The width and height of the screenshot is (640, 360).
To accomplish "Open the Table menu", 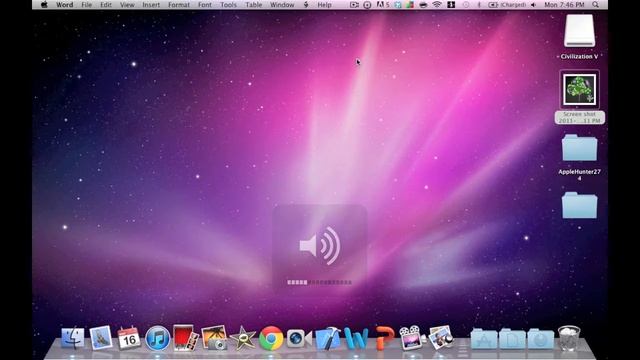I will [x=253, y=5].
